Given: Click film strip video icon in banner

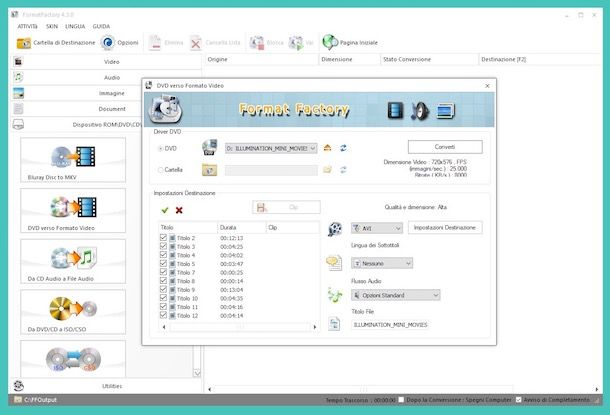Looking at the screenshot, I should tap(395, 110).
